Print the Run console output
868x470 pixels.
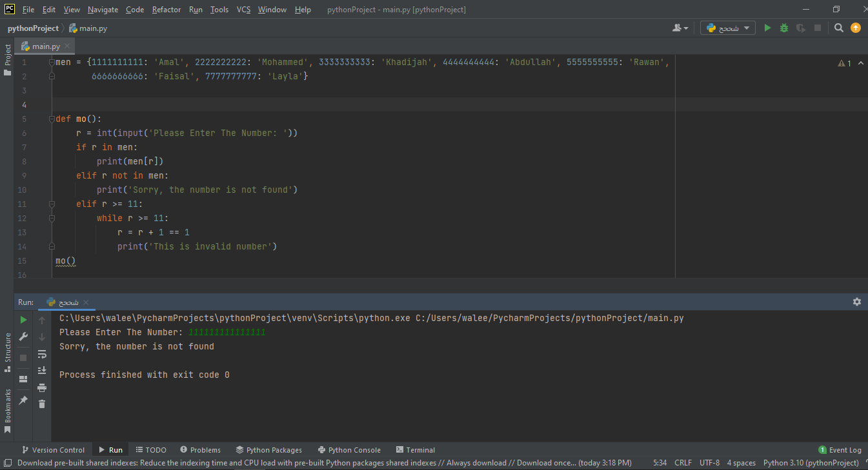point(42,387)
